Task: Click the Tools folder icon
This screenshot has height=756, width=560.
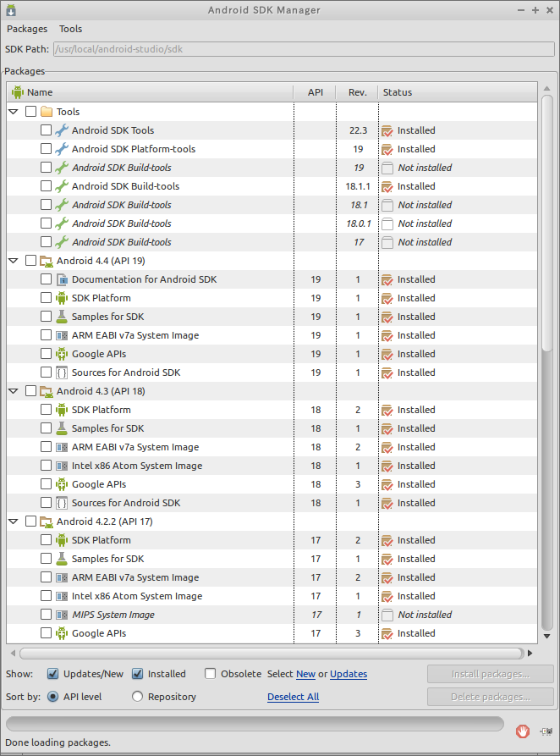Action: [x=47, y=112]
